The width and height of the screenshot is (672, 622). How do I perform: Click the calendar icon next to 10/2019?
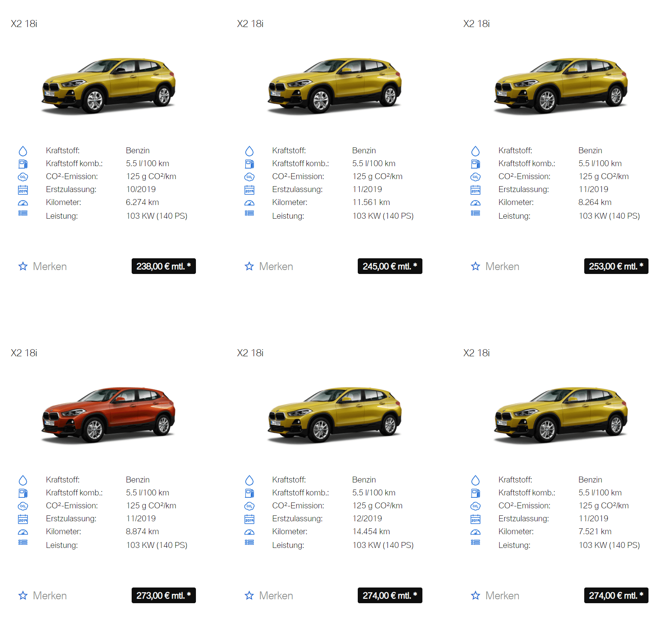pyautogui.click(x=23, y=190)
